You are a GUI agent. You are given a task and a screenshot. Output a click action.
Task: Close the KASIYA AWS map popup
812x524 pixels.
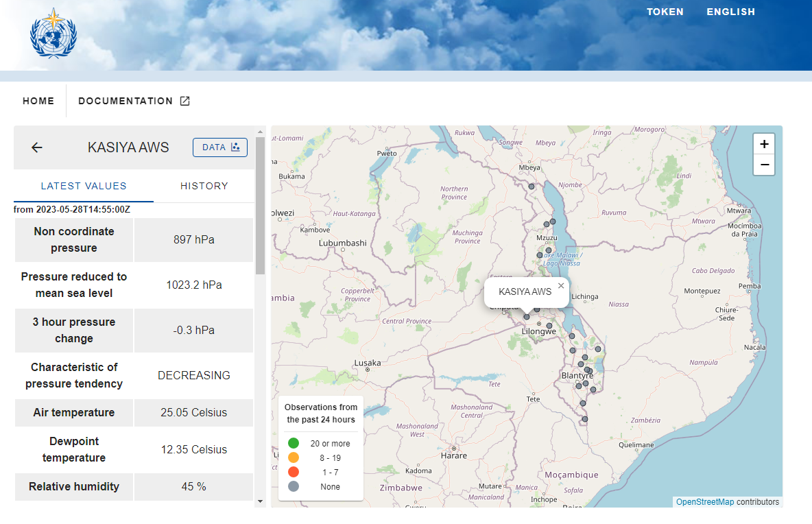561,285
